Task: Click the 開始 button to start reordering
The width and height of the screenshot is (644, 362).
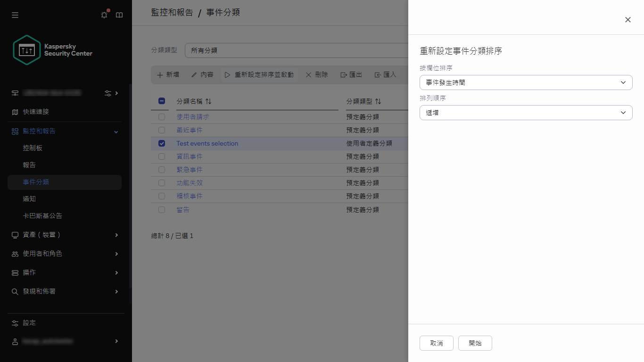Action: (475, 343)
